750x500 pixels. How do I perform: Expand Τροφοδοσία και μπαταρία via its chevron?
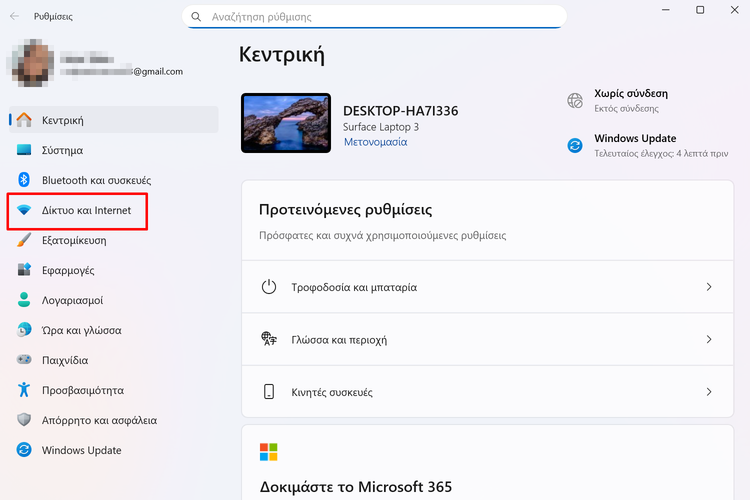click(x=708, y=287)
